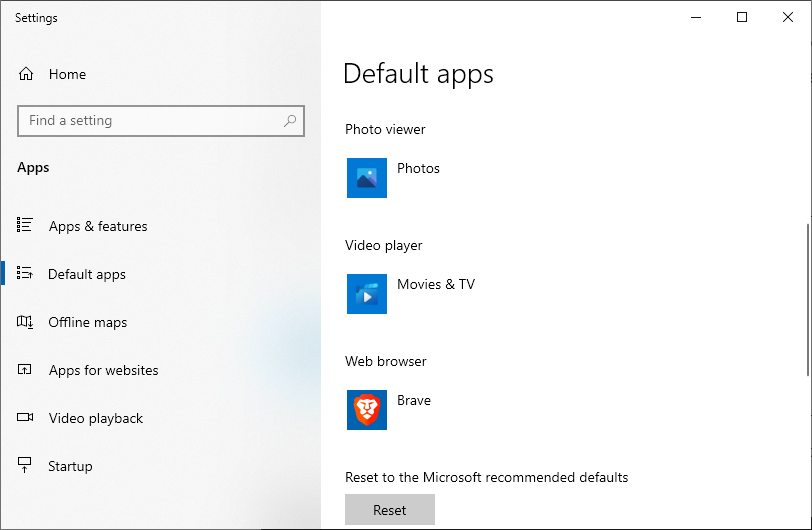812x530 pixels.
Task: Click the Brave lion icon under Web browser
Action: (x=366, y=410)
